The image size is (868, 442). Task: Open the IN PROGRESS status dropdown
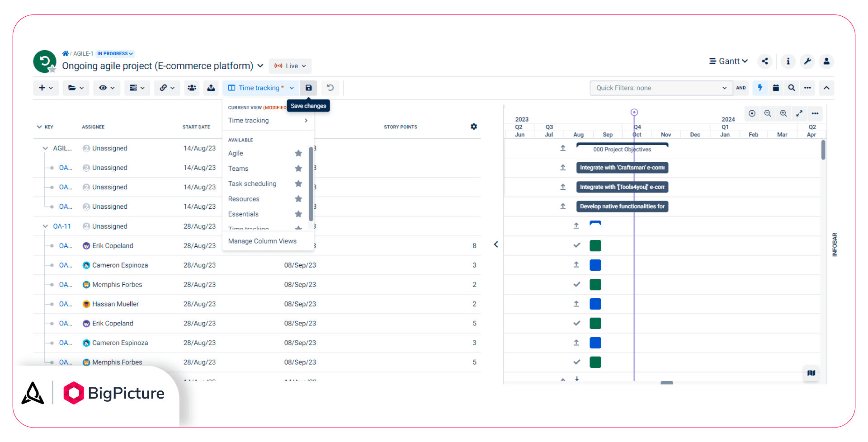point(115,53)
